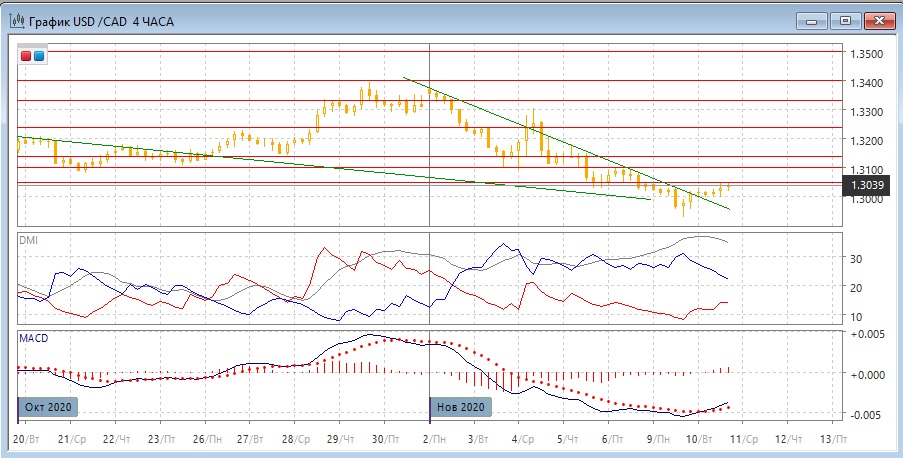903x458 pixels.
Task: Click the blue square chart button
Action: pos(38,56)
